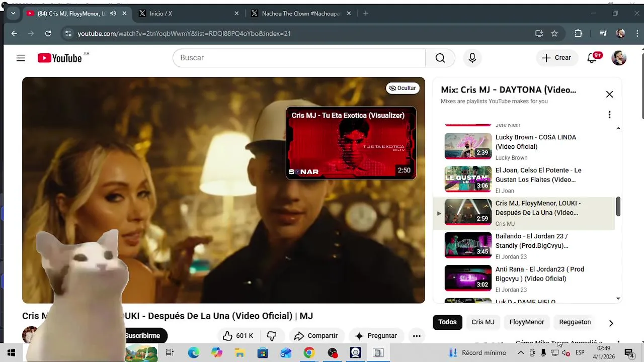Open Chrome media controls icon
The height and width of the screenshot is (362, 644).
pos(603,34)
